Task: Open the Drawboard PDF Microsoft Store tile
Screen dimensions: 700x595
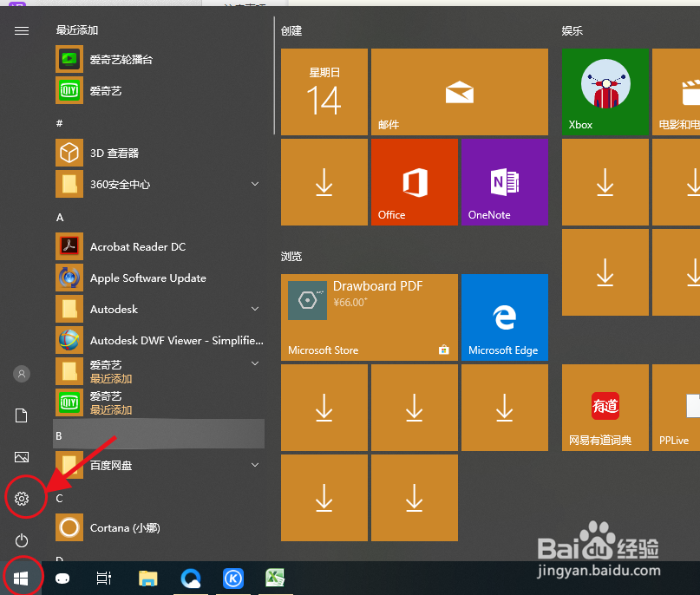Action: click(x=370, y=317)
